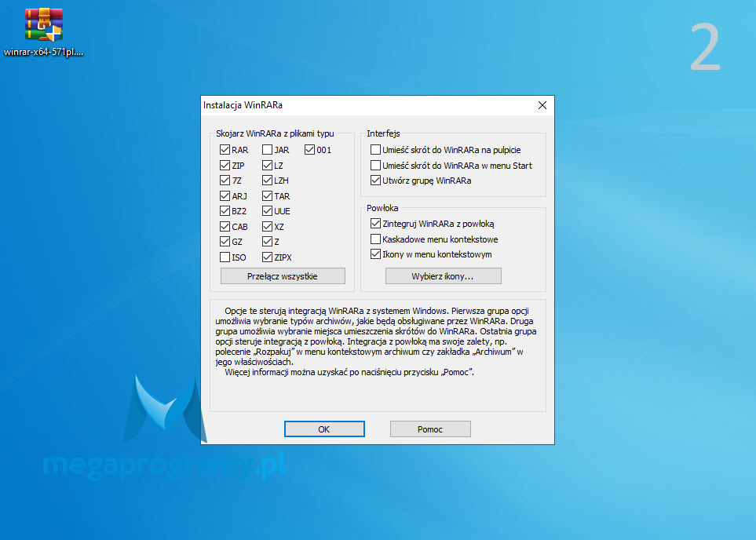Click the 'Przełącz wszystkie' button
Viewport: 756px width, 540px height.
283,276
